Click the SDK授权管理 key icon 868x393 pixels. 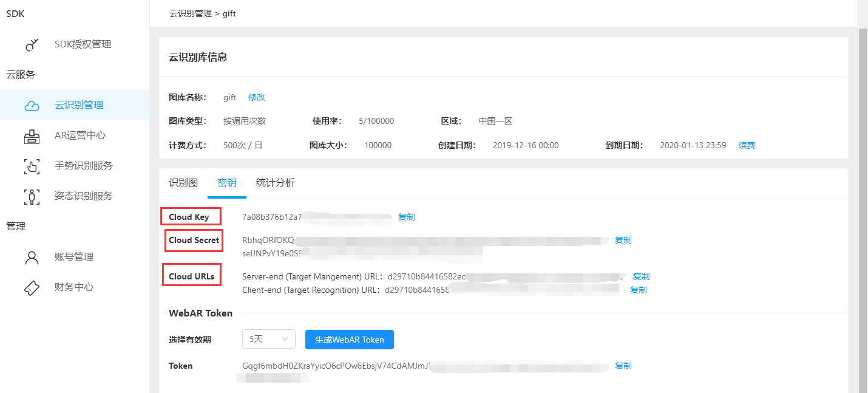tap(32, 44)
